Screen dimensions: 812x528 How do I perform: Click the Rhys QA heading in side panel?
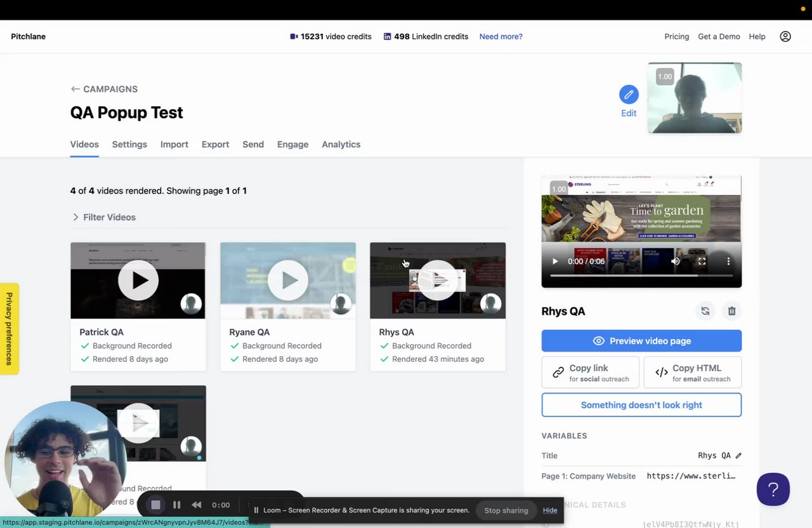pos(563,311)
